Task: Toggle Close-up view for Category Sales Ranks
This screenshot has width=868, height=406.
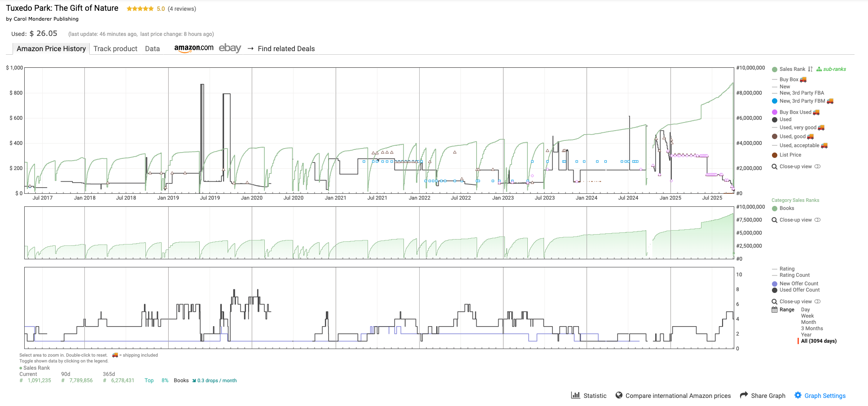Action: click(817, 220)
